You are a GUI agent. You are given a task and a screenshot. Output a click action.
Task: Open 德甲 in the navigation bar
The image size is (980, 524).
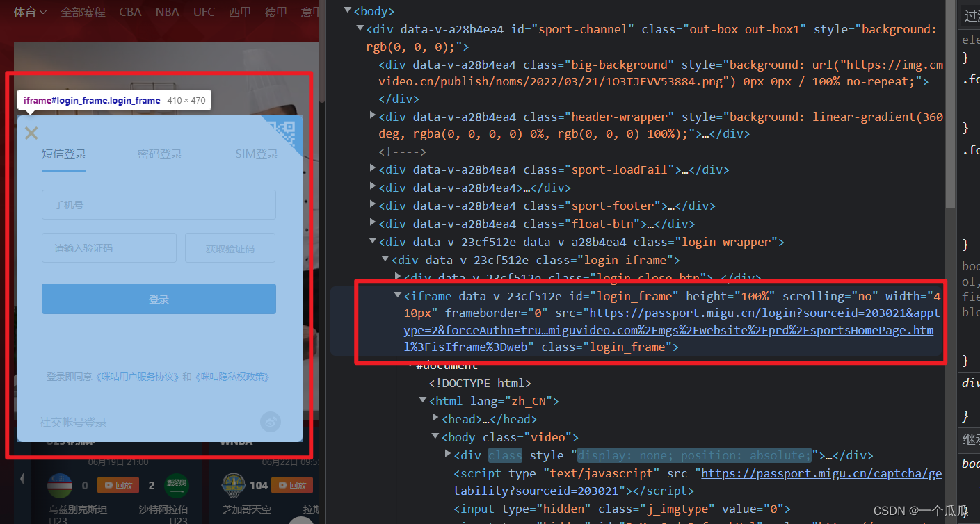point(275,12)
